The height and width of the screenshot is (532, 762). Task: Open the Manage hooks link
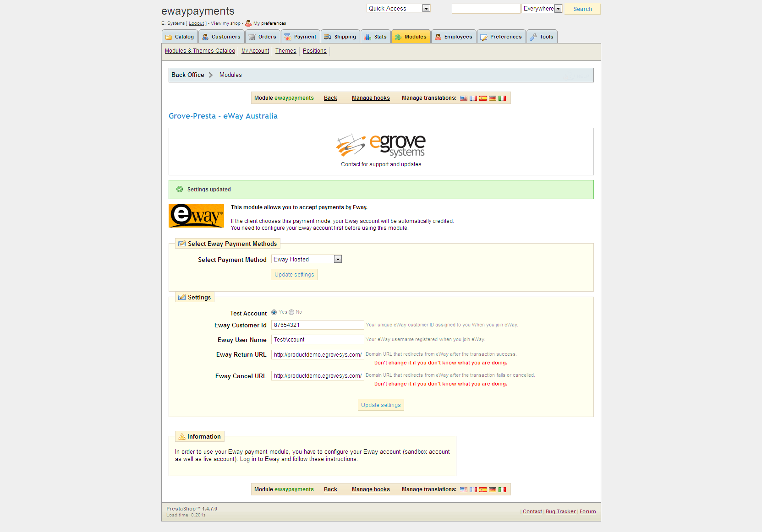[x=370, y=98]
